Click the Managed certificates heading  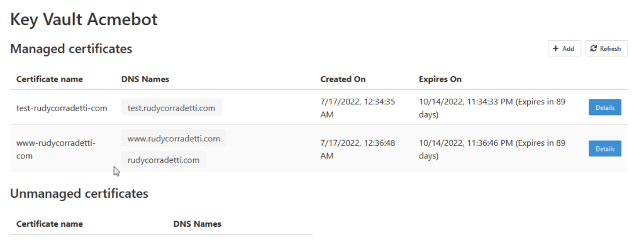pos(71,48)
